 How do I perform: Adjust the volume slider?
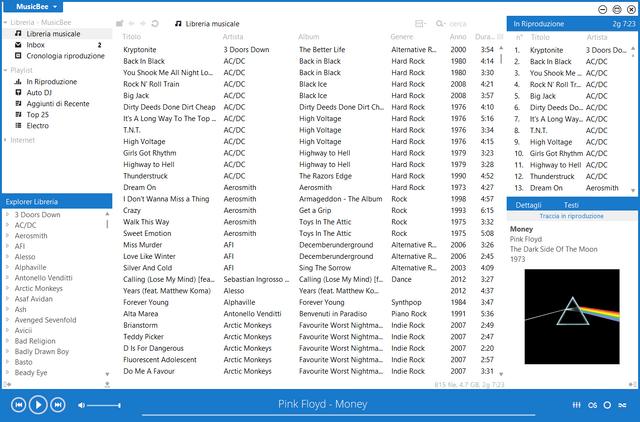104,405
